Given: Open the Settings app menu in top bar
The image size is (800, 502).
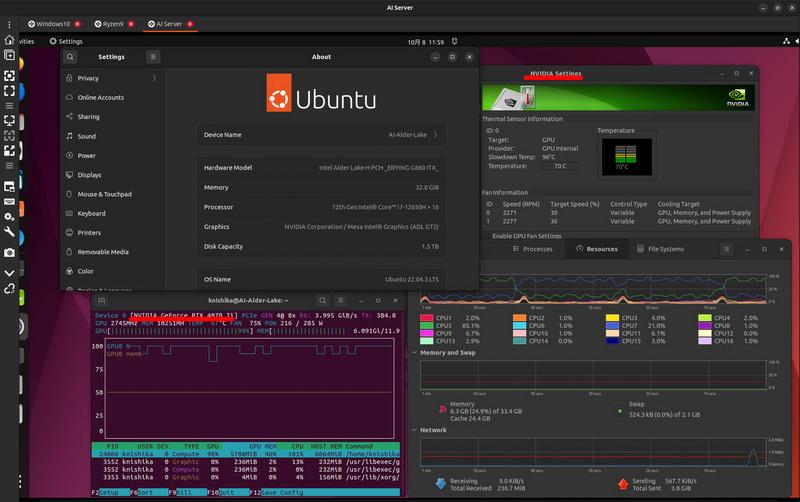Looking at the screenshot, I should tap(66, 41).
